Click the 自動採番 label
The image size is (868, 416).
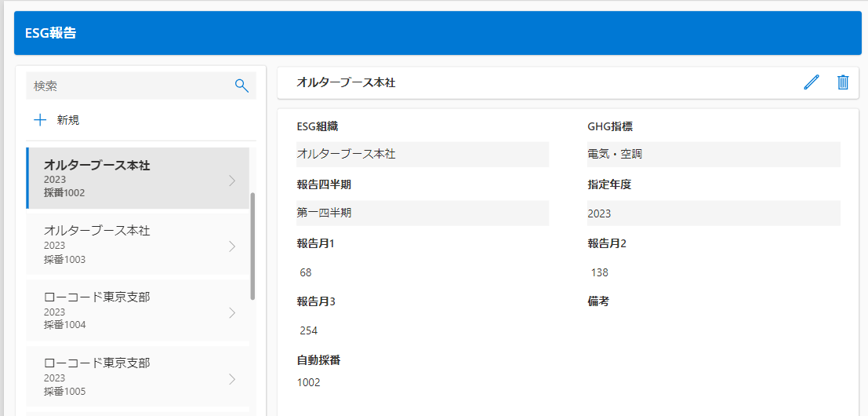tap(318, 361)
